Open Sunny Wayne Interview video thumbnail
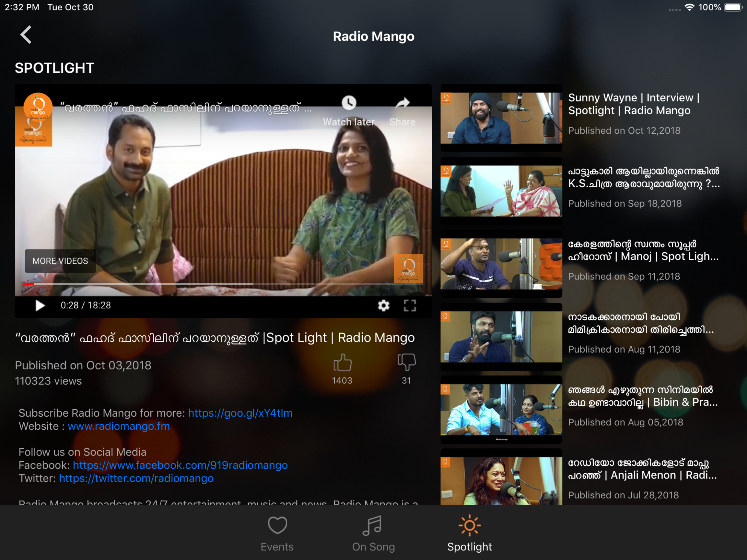 pos(501,118)
